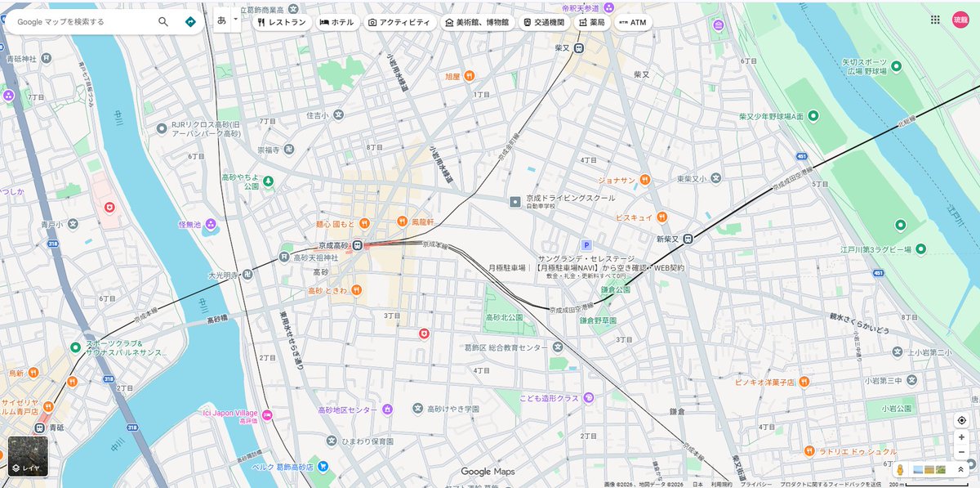Filter by ATM chip

[633, 22]
